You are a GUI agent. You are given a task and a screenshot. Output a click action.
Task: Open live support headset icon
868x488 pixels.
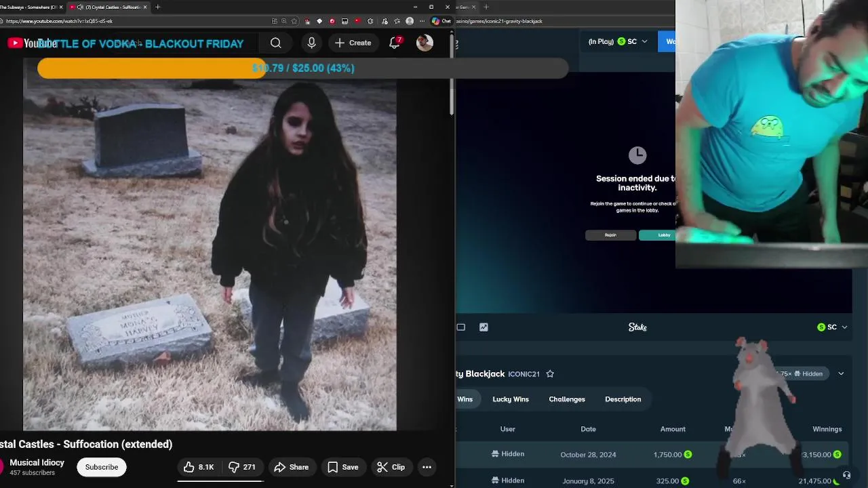pyautogui.click(x=846, y=475)
